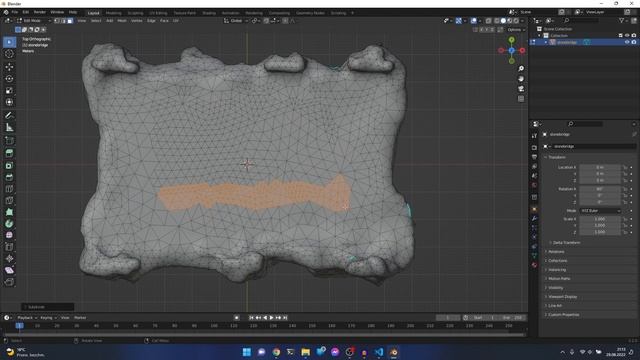The width and height of the screenshot is (640, 360).
Task: Activate the Shrink/Fatten tool
Action: [9, 258]
